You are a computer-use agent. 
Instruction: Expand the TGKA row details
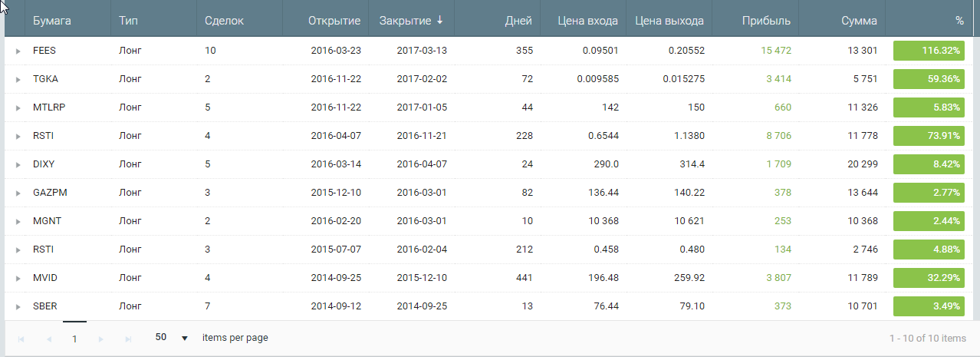tap(18, 80)
